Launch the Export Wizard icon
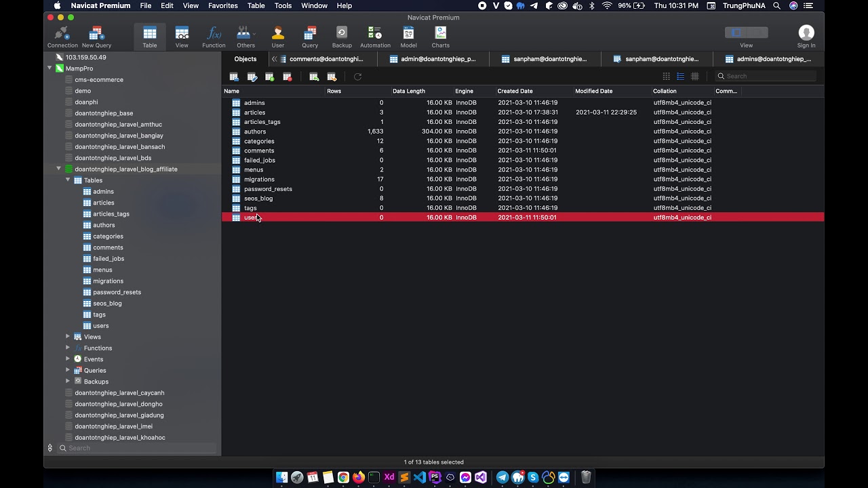 332,77
